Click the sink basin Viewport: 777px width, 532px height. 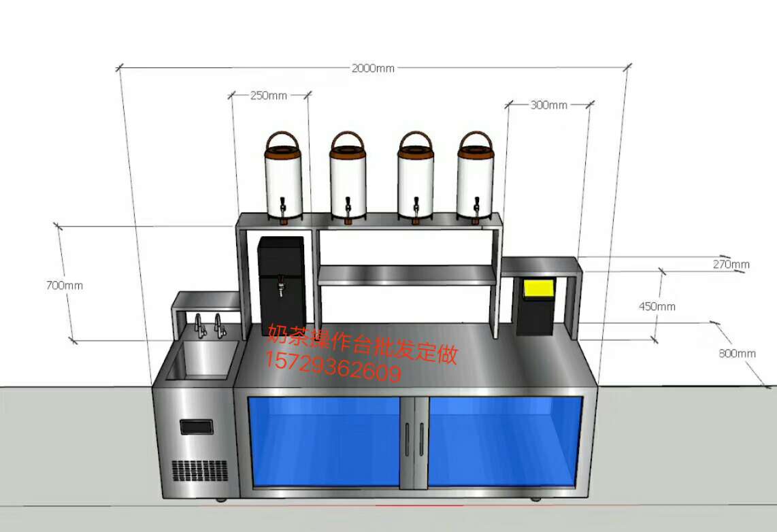203,360
